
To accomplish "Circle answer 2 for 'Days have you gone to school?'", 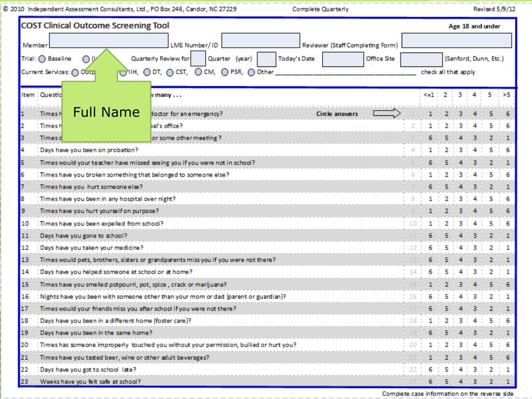I will (491, 236).
